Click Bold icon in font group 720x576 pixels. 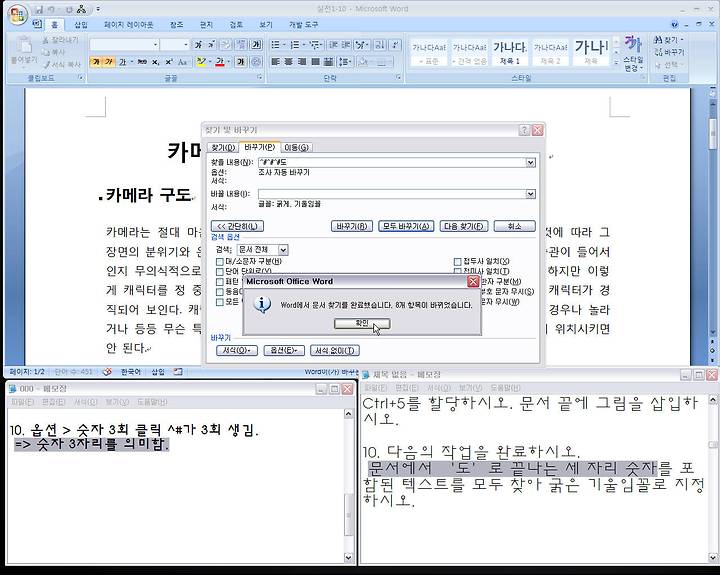point(96,62)
